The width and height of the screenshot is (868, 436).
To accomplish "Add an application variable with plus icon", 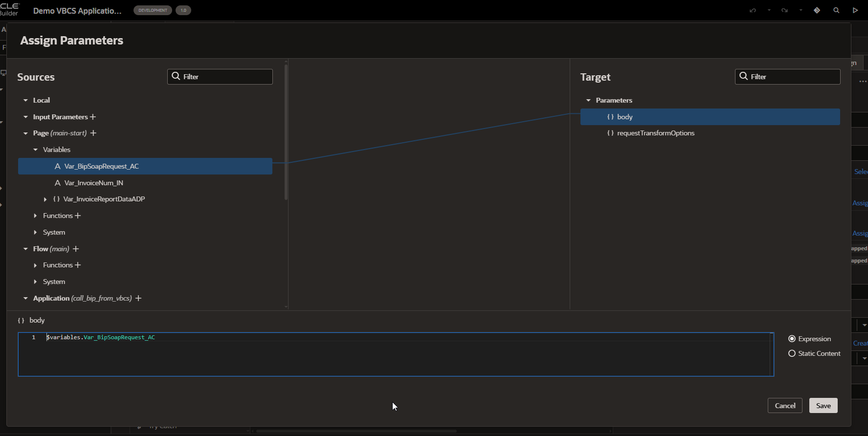I will click(138, 298).
